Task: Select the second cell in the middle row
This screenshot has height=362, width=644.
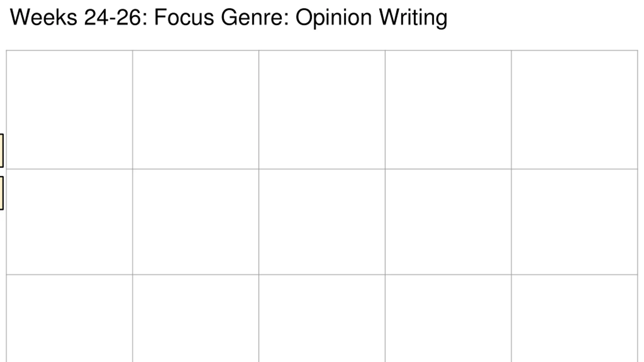Action: 196,222
